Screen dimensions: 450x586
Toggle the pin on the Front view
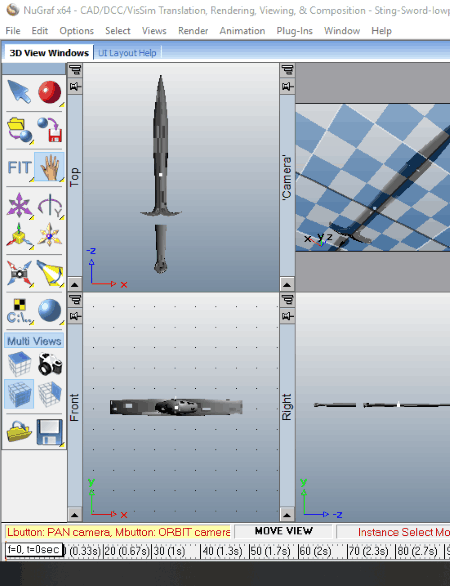click(75, 316)
